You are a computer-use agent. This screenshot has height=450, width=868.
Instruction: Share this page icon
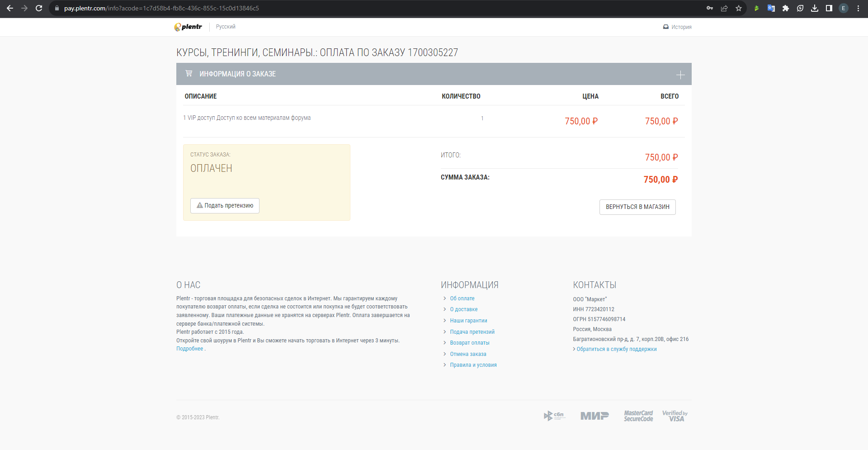point(724,8)
